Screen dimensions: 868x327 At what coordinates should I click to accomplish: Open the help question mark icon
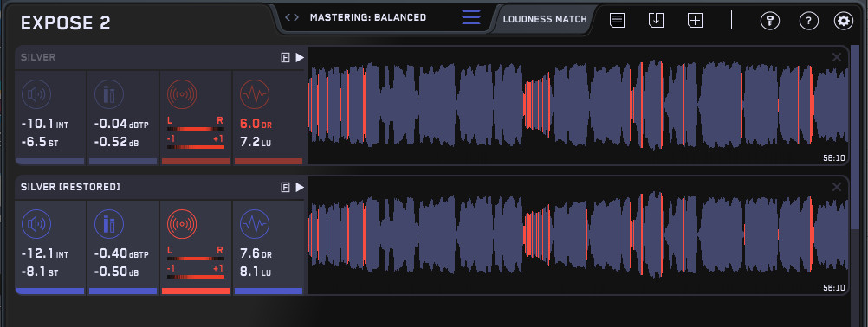[809, 21]
